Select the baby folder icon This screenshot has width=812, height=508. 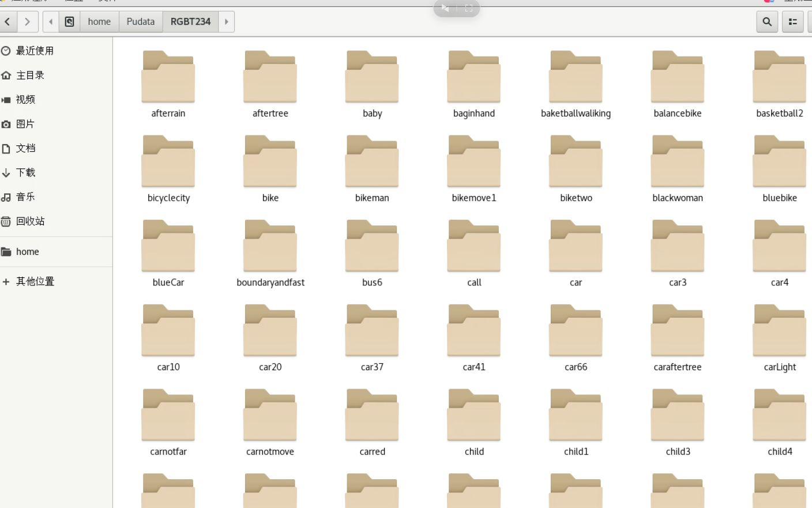click(x=372, y=77)
